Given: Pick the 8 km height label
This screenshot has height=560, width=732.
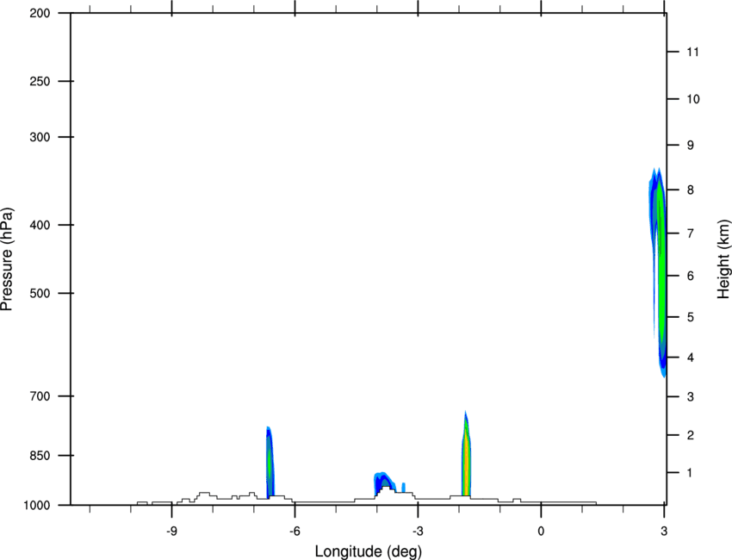Looking at the screenshot, I should pyautogui.click(x=691, y=190).
